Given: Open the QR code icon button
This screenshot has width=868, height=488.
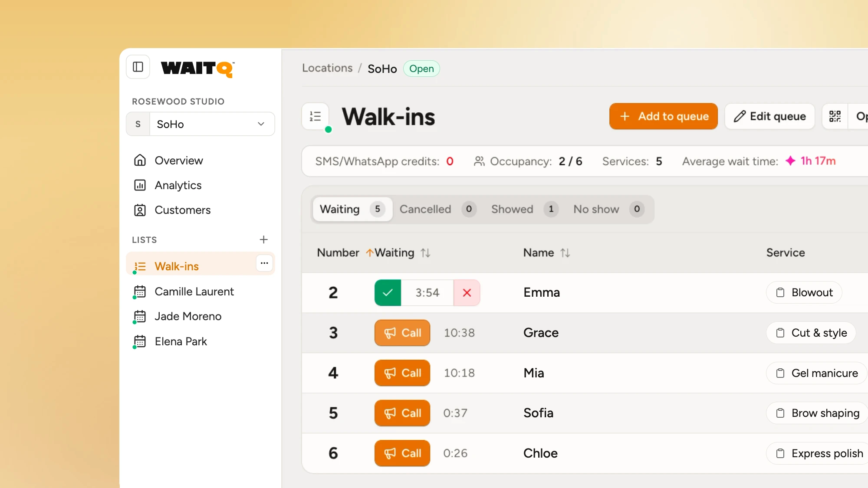Looking at the screenshot, I should click(835, 116).
